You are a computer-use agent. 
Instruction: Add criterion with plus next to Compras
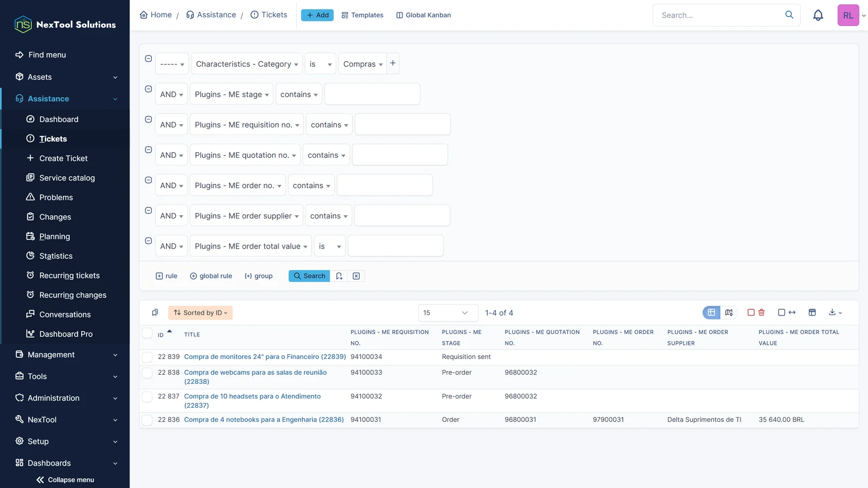point(393,63)
